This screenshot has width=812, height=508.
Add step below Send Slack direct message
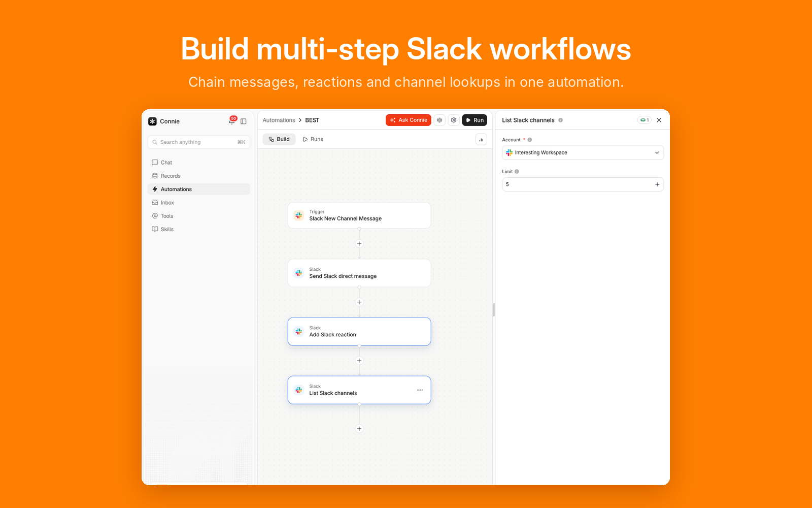359,302
